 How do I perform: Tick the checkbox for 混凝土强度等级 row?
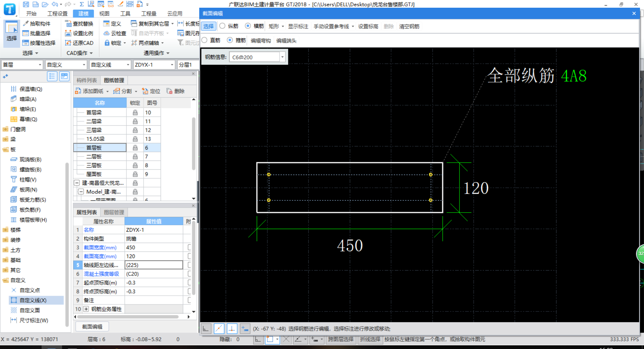coord(189,274)
